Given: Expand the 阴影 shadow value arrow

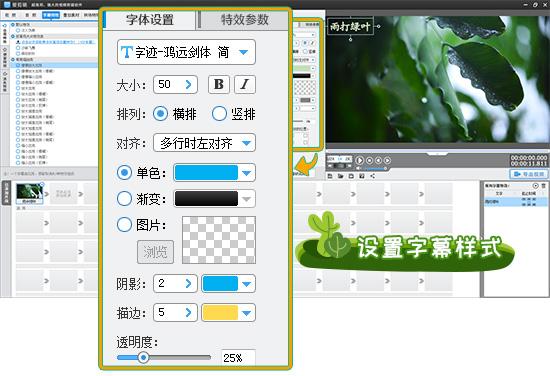Looking at the screenshot, I should coord(188,283).
